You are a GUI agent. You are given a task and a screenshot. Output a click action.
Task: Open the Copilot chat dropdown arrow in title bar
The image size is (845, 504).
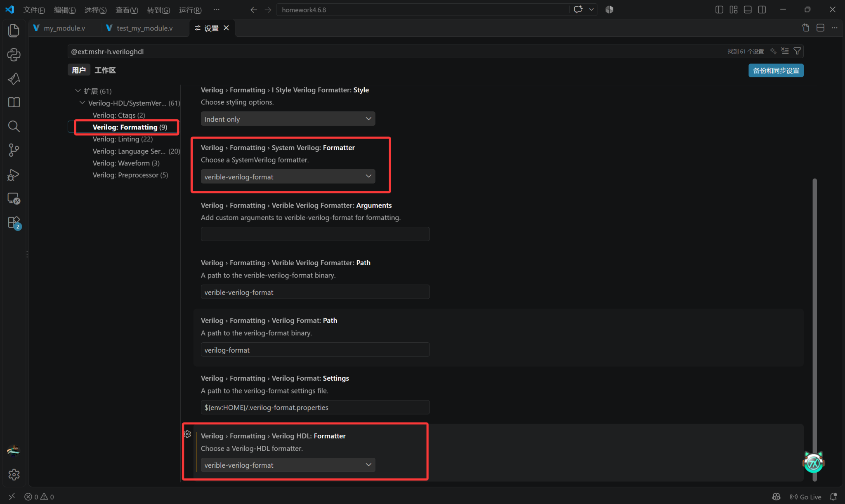(591, 9)
